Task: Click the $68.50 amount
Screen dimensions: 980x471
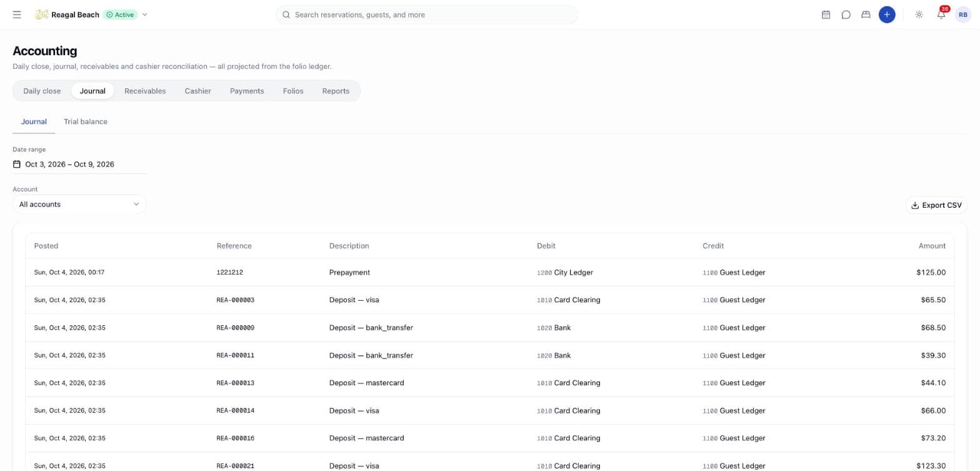Action: (x=933, y=328)
